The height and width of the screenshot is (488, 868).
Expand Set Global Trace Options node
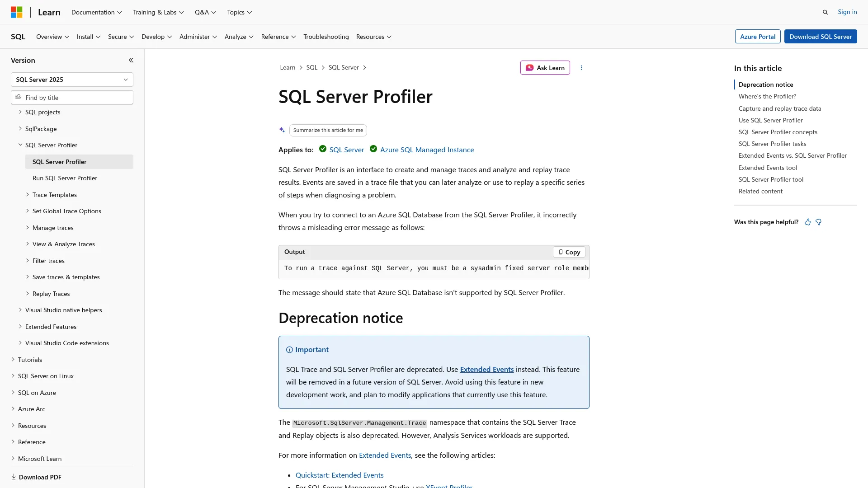[28, 211]
